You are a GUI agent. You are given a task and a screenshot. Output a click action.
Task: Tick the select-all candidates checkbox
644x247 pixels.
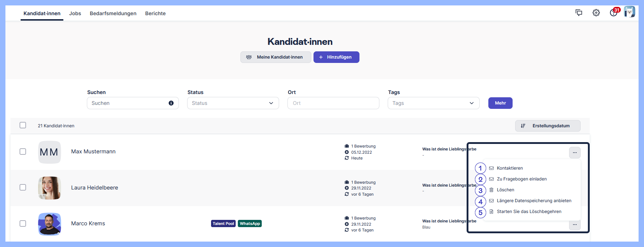pos(23,125)
